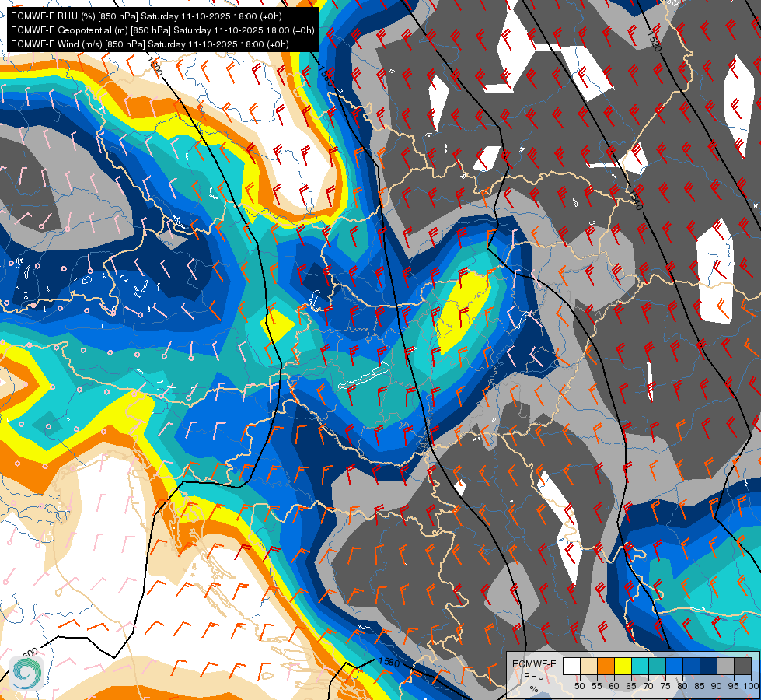Select the medium blue 80-85 legend swatch
This screenshot has height=700, width=761.
coord(690,667)
